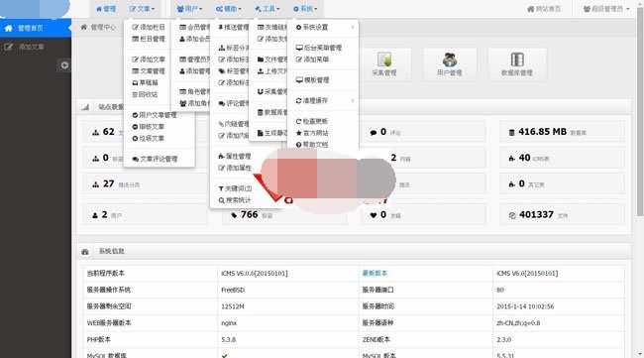Click the 管理中心 breadcrumb
The height and width of the screenshot is (358, 644).
[x=103, y=27]
